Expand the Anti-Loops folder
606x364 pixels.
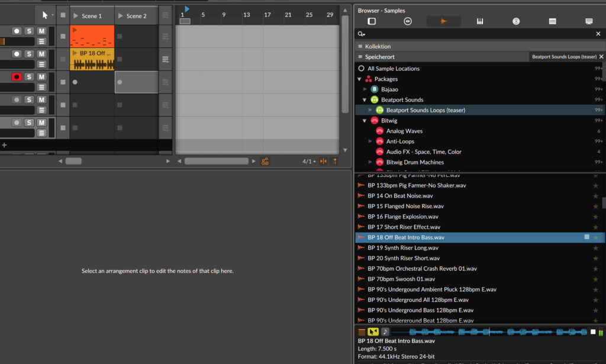[x=370, y=141]
